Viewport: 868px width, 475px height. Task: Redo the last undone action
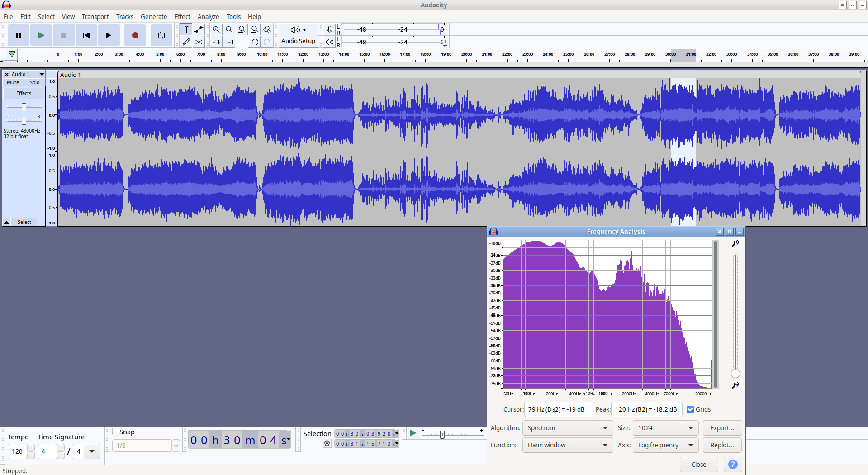[x=267, y=42]
